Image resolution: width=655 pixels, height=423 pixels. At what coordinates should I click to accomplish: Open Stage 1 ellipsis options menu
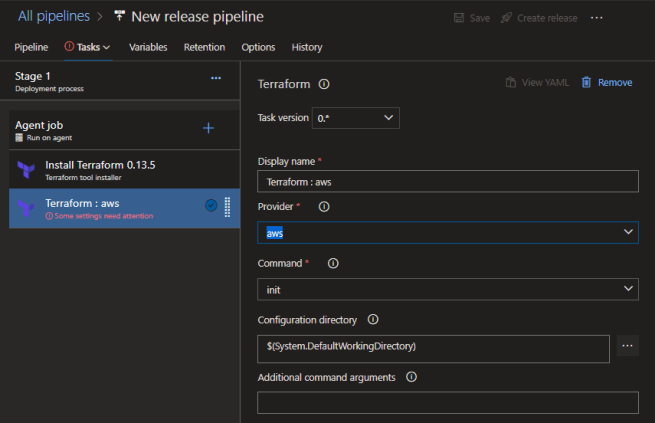[x=216, y=77]
